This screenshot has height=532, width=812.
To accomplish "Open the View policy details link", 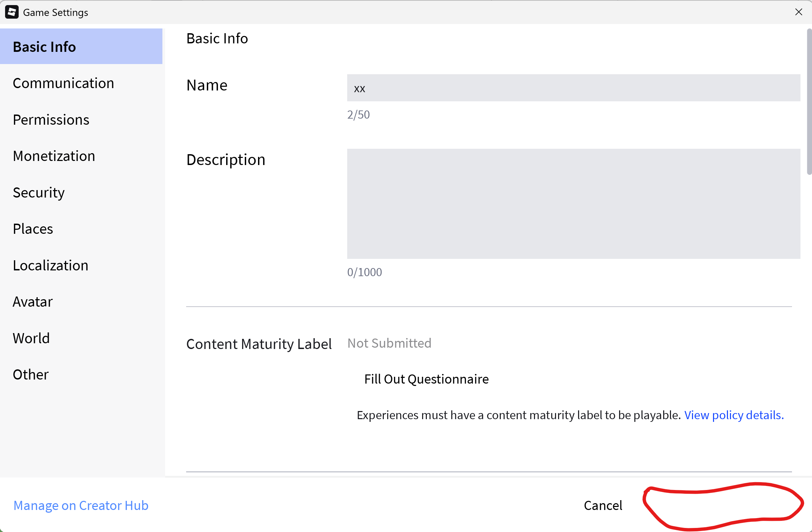I will pos(734,415).
